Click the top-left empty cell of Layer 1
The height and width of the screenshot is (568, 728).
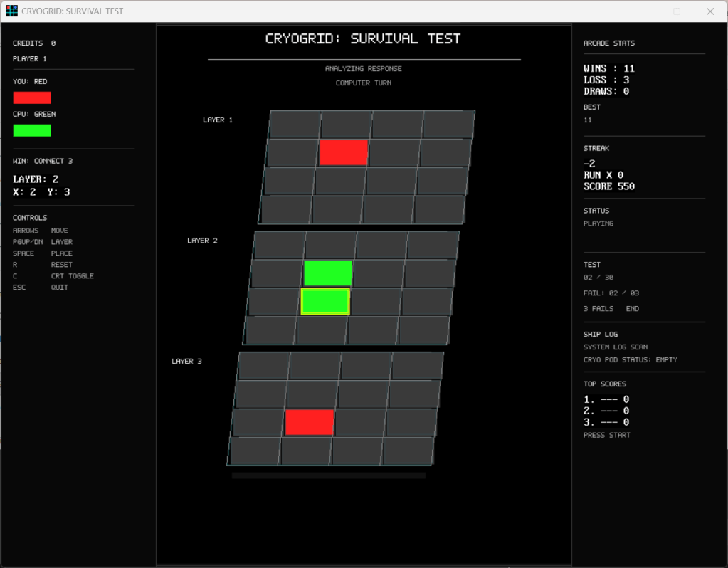click(x=295, y=125)
